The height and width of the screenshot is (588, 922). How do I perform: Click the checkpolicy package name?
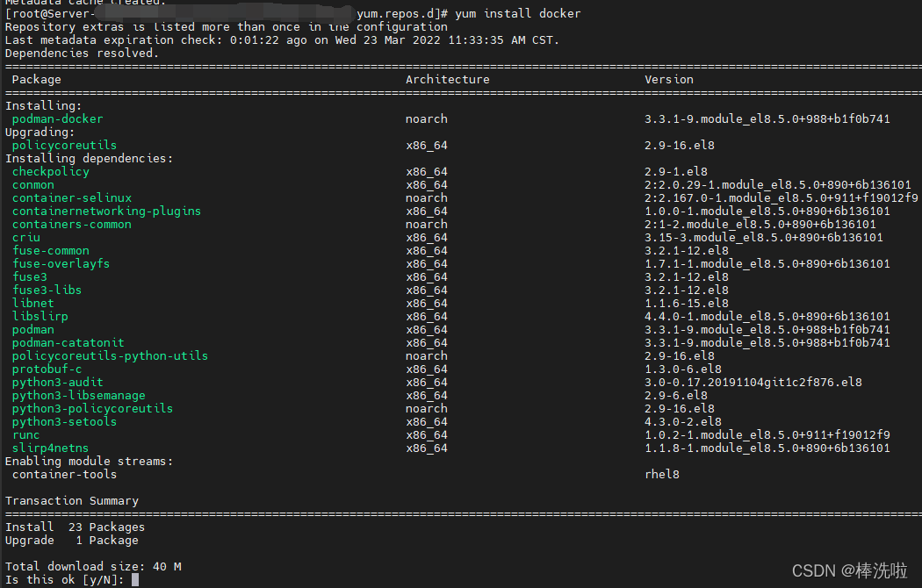point(51,171)
